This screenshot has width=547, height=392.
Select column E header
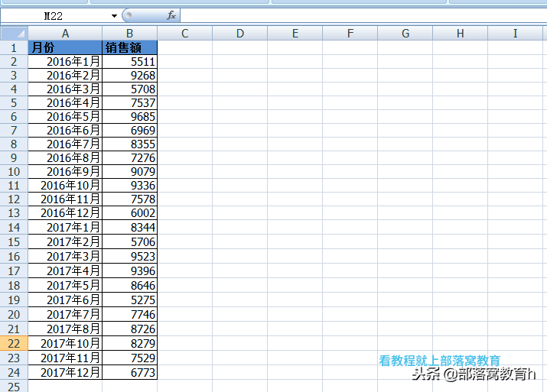pos(295,34)
